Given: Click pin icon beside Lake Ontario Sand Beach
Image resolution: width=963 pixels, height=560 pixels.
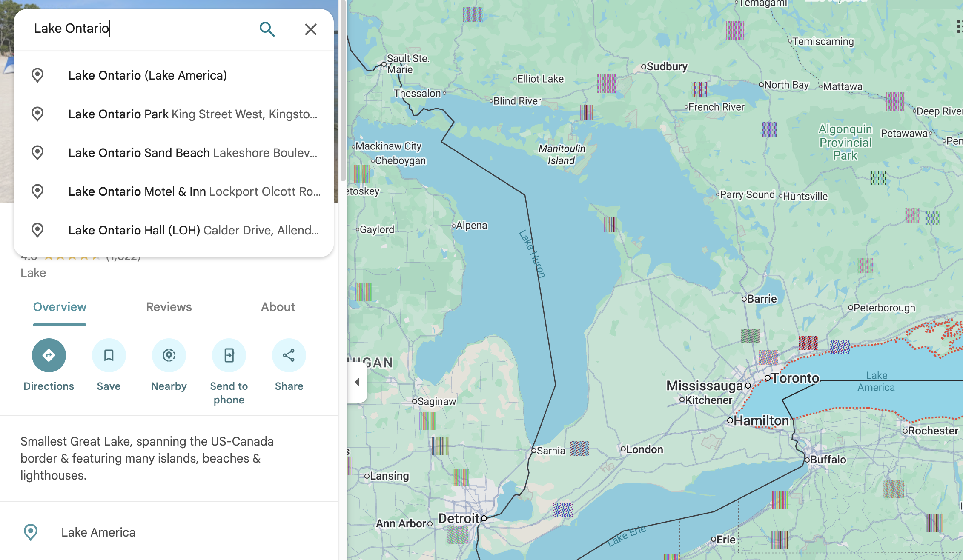Looking at the screenshot, I should pyautogui.click(x=37, y=153).
